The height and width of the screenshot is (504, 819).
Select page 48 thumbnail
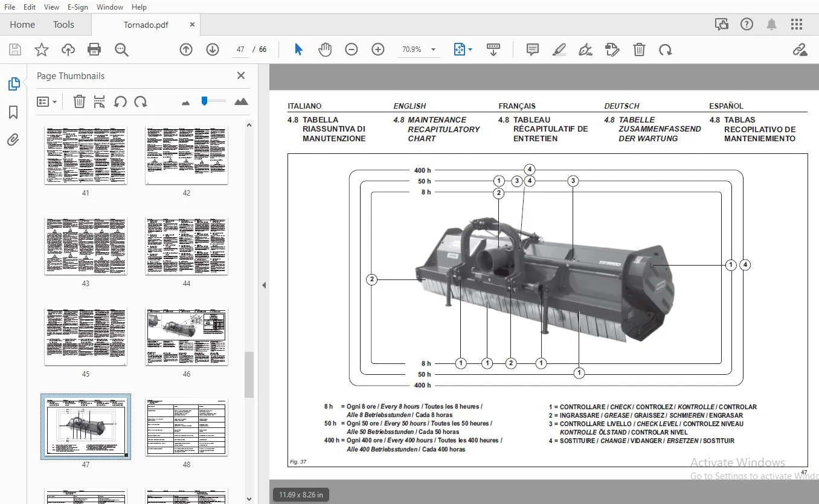point(186,427)
